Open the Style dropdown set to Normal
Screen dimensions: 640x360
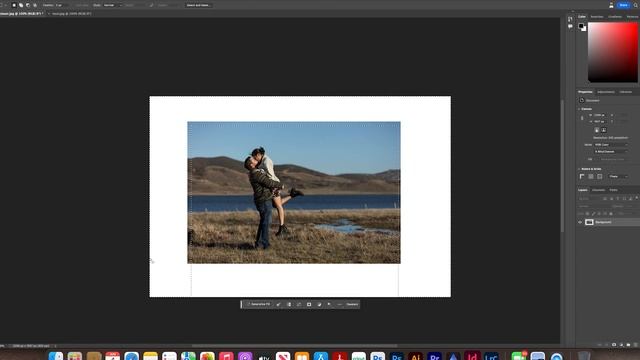click(x=112, y=5)
